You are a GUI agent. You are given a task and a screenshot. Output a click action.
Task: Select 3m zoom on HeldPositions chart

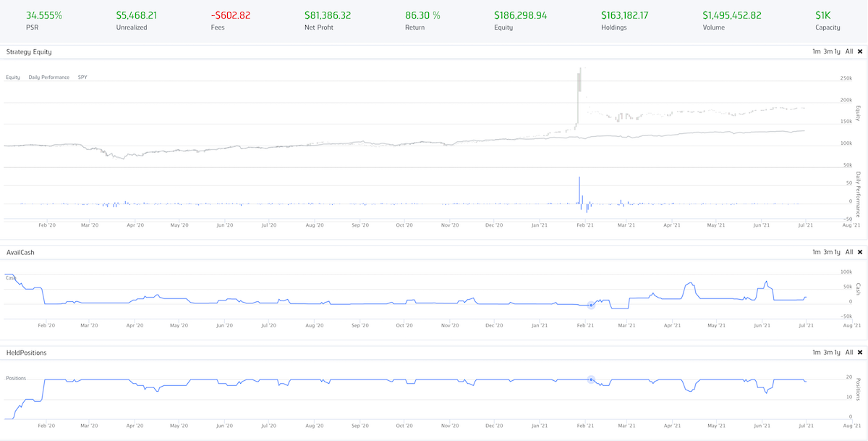[x=827, y=352]
